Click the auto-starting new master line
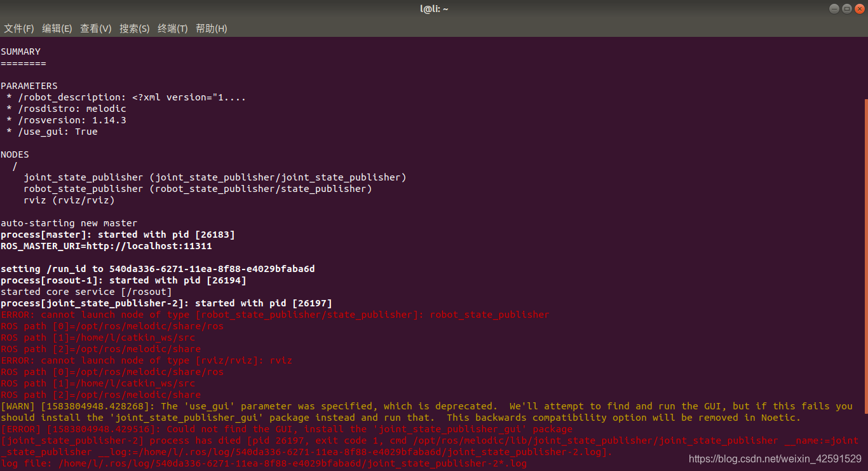Screen dimensions: 868x471 (x=69, y=223)
